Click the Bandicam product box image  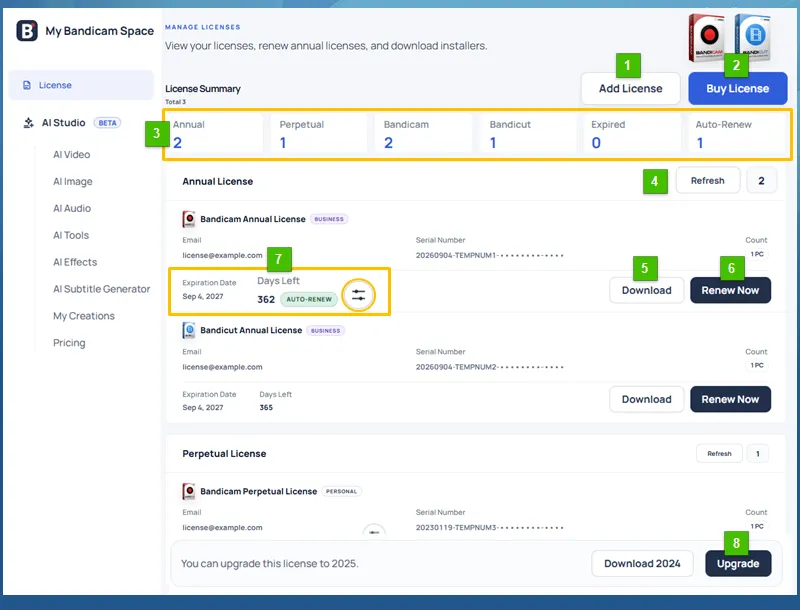coord(707,38)
